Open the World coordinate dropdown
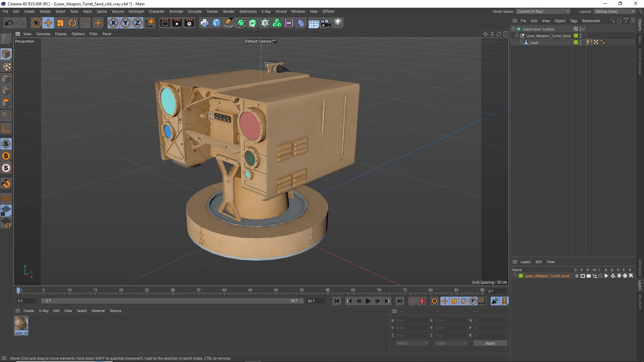The width and height of the screenshot is (644, 362). click(x=412, y=343)
